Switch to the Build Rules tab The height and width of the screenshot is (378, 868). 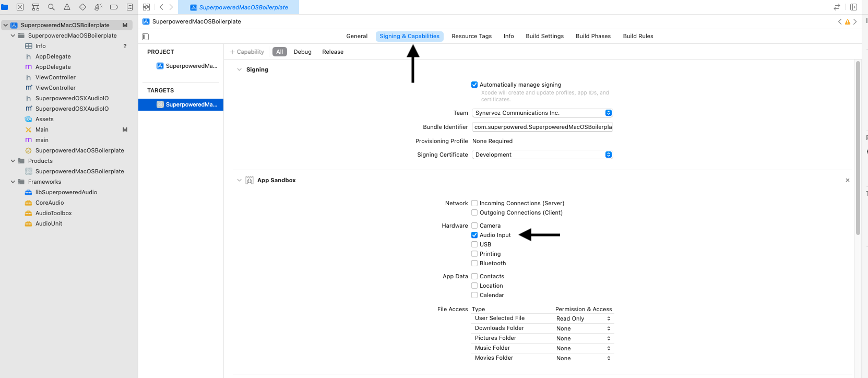click(638, 36)
